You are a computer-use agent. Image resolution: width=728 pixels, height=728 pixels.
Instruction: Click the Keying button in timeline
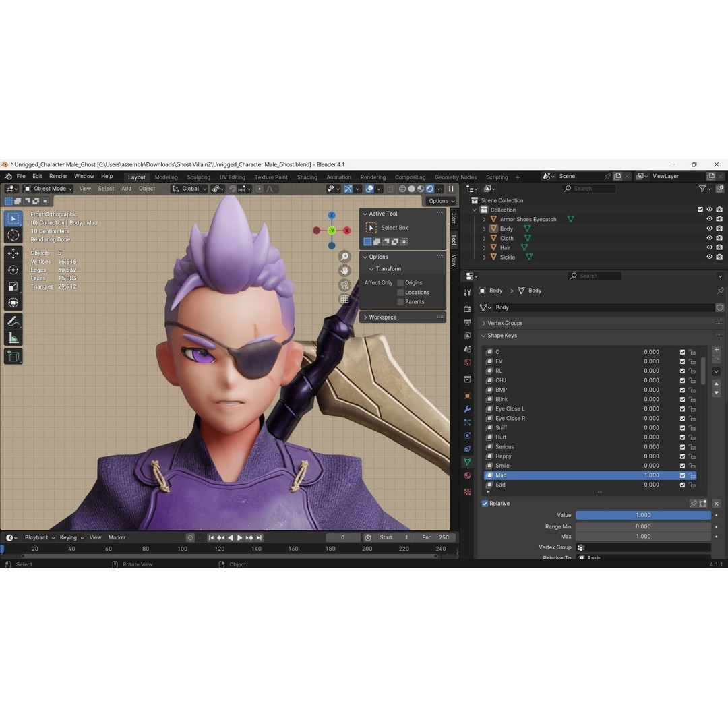(71, 537)
